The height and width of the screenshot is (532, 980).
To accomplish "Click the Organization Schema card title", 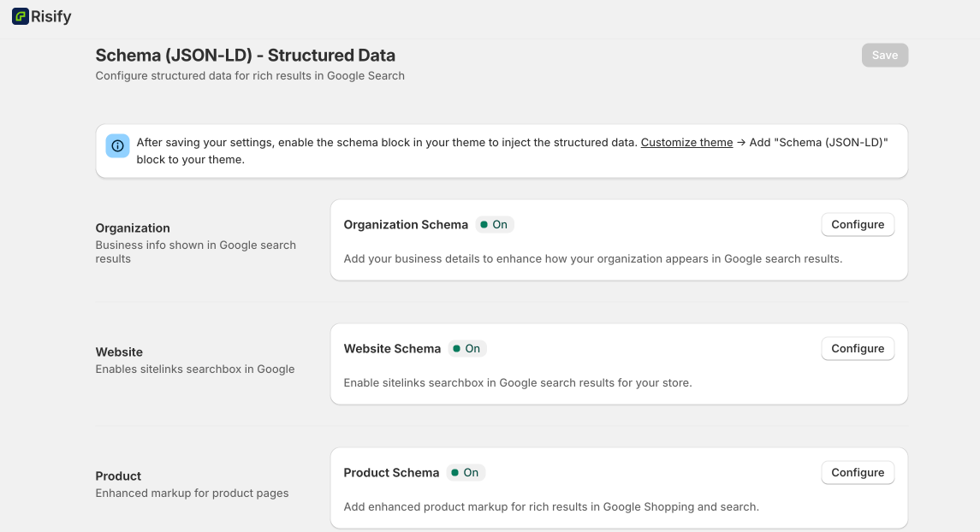I will click(406, 225).
